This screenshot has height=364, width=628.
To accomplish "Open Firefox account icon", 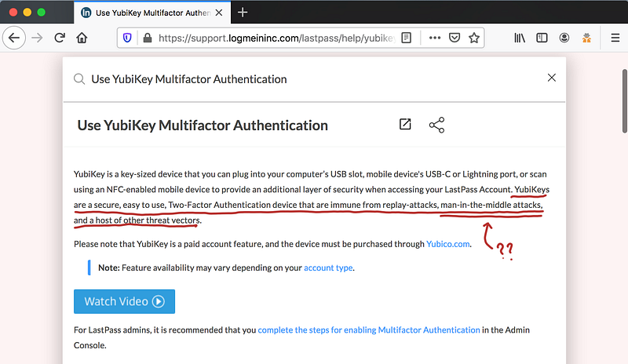I will pyautogui.click(x=564, y=38).
